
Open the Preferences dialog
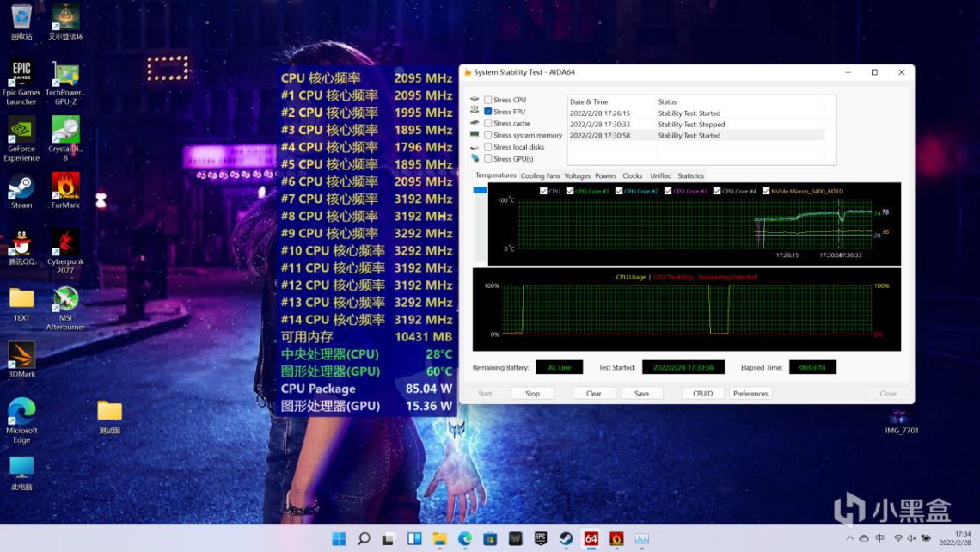tap(750, 394)
